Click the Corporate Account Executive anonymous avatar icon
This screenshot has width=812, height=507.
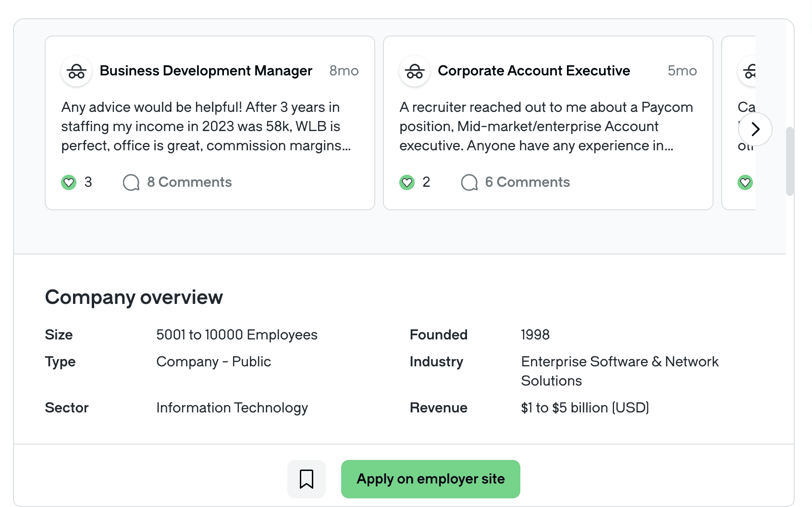point(415,72)
